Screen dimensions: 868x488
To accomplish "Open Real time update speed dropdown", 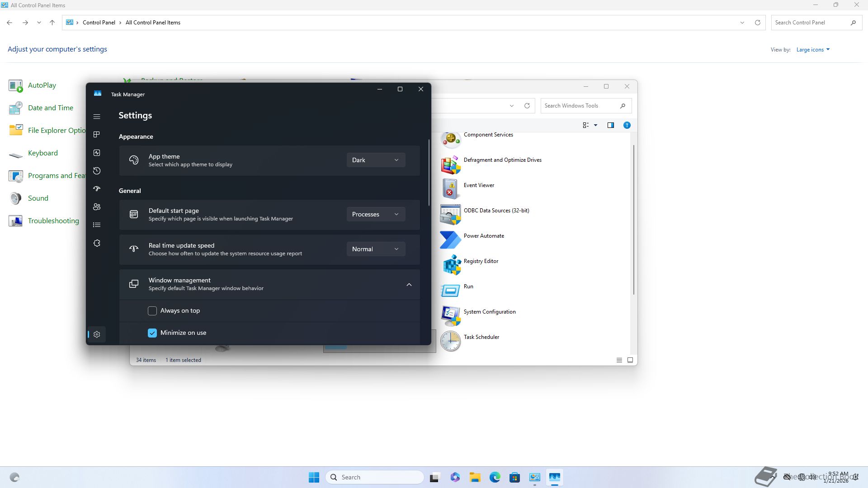I will tap(375, 249).
